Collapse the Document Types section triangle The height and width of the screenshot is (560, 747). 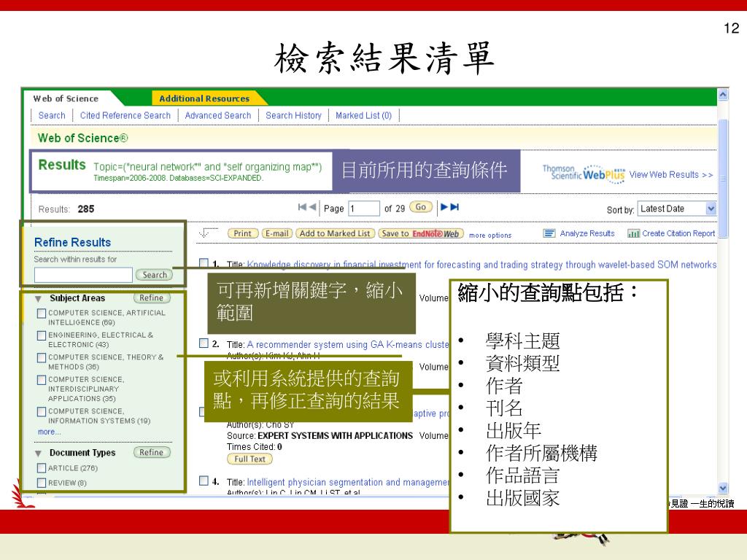pyautogui.click(x=38, y=454)
